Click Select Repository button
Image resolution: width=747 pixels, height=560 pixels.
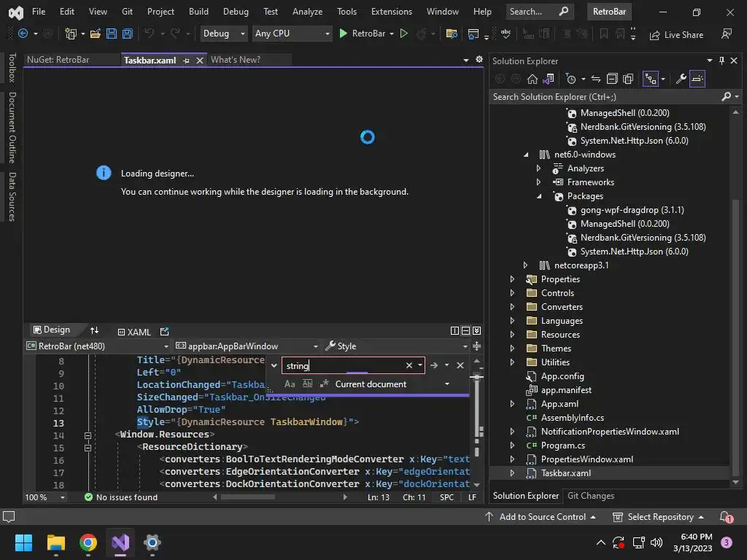pos(659,517)
